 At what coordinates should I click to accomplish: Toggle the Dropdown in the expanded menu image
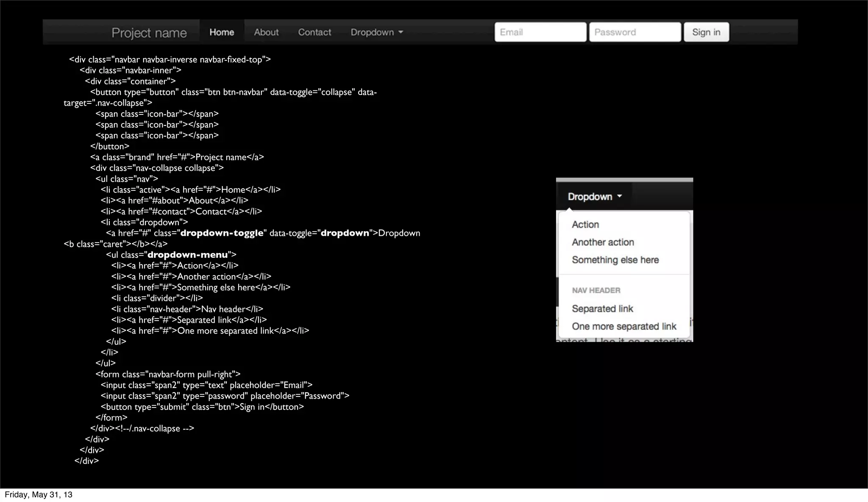click(595, 197)
